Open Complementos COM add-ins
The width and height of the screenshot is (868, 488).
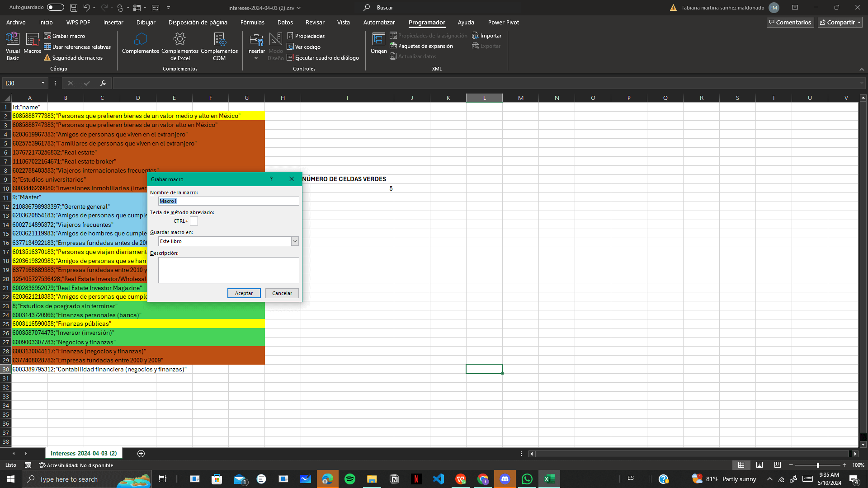[x=219, y=46]
